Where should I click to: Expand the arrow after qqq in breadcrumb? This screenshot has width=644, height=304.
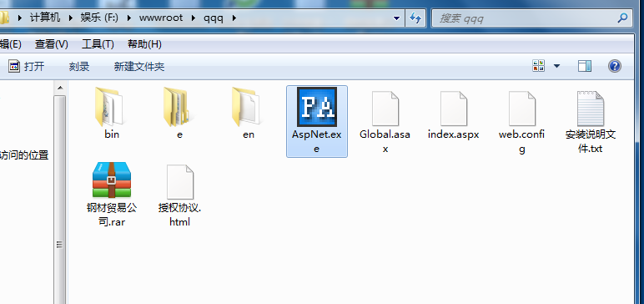coord(234,18)
